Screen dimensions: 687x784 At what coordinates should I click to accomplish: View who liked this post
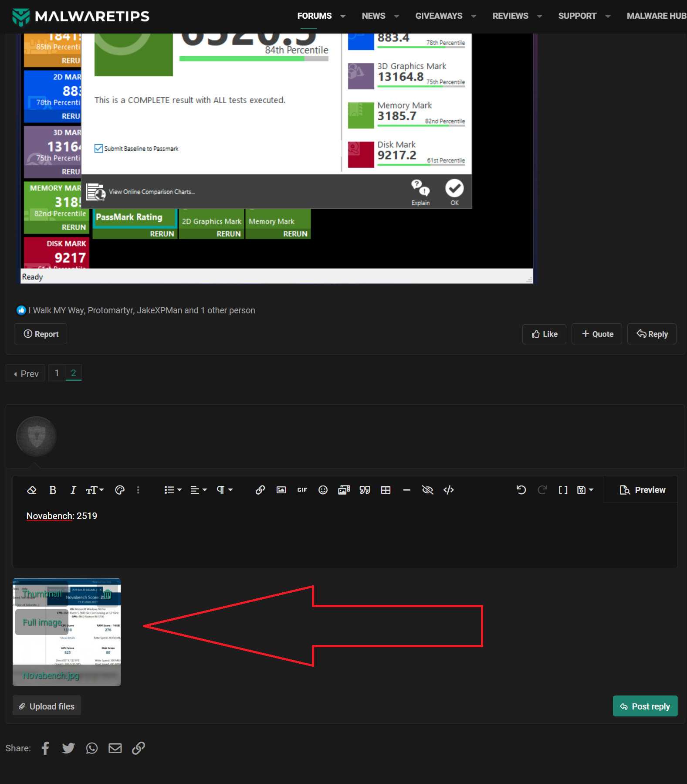(142, 310)
